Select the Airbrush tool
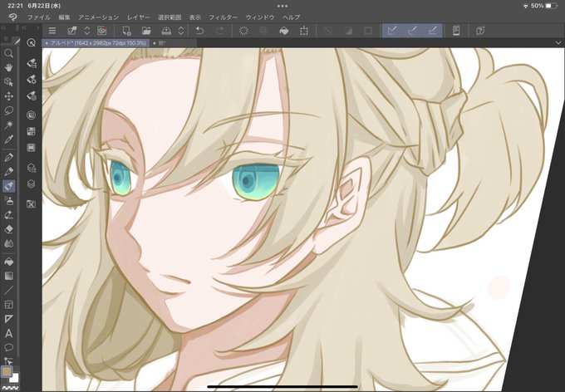This screenshot has width=565, height=392. coord(8,200)
